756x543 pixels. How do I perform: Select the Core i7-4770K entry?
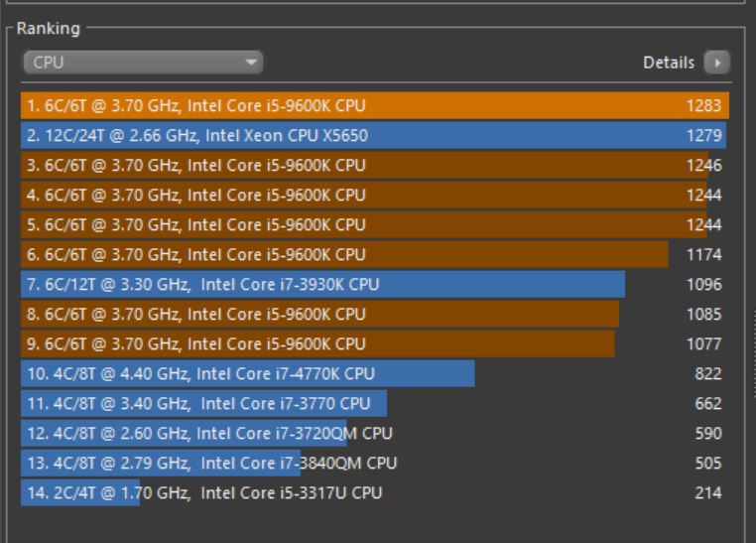(375, 373)
